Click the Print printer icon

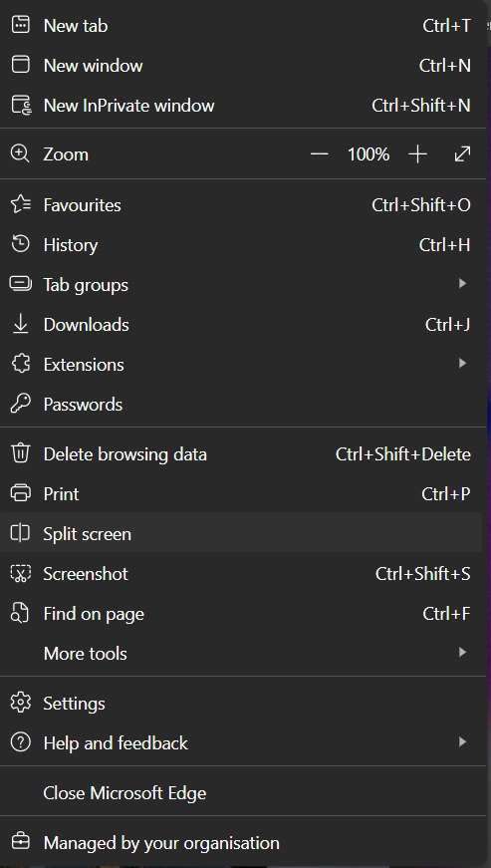[x=21, y=493]
